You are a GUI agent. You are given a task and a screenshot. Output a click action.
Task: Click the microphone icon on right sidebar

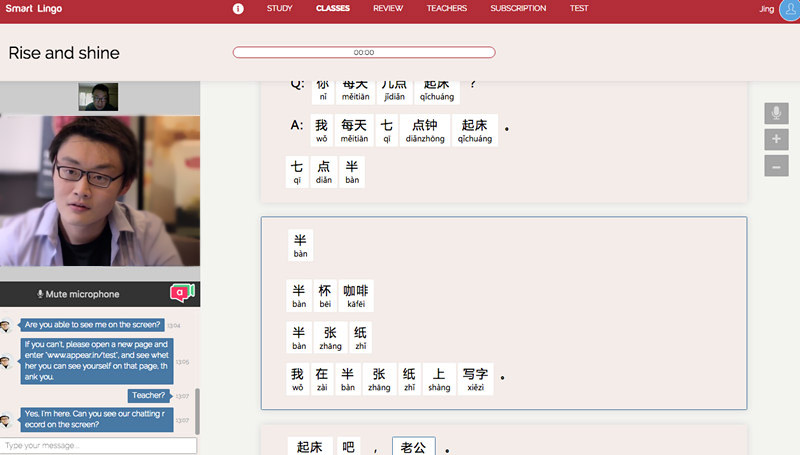pyautogui.click(x=776, y=114)
